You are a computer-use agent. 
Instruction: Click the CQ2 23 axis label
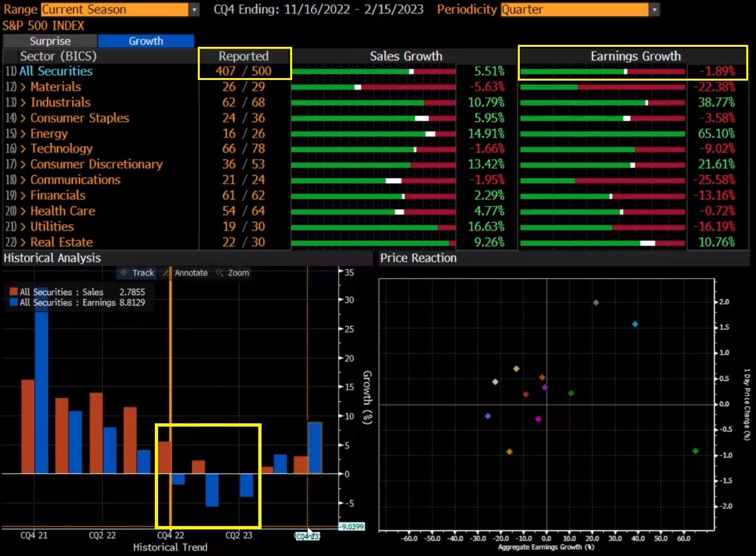pos(239,535)
